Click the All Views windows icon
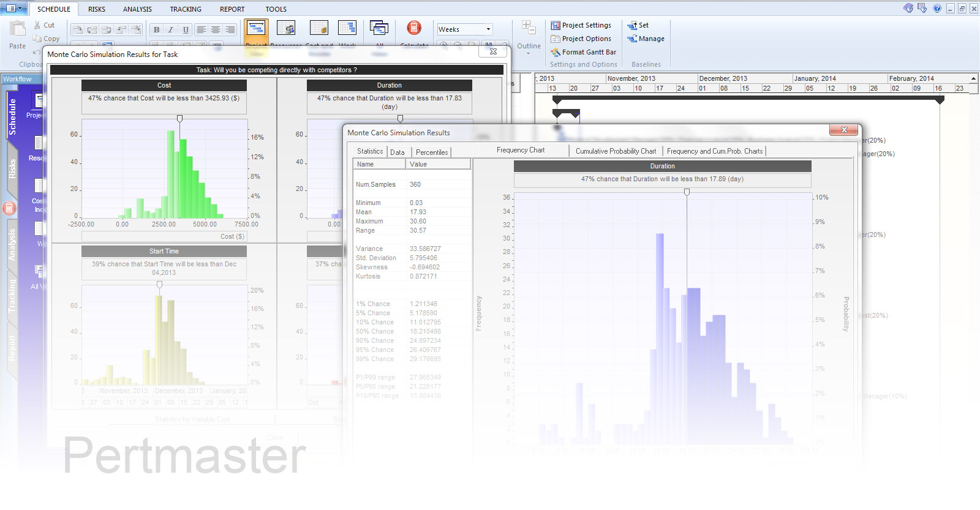 [379, 28]
